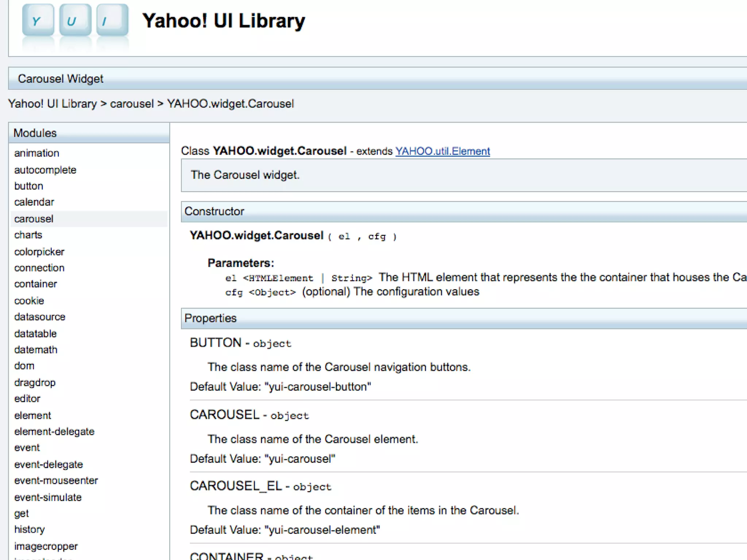Click the event-delegate module link
Image resolution: width=747 pixels, height=560 pixels.
(x=49, y=464)
